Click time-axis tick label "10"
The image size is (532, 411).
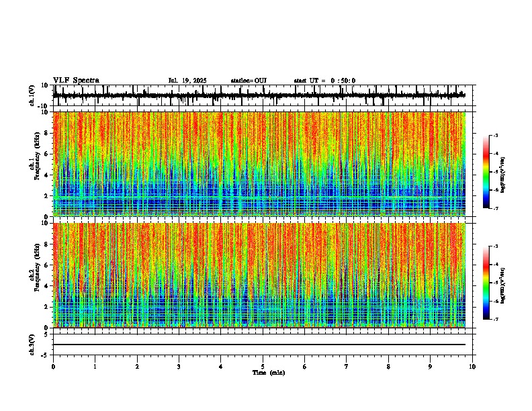(472, 367)
